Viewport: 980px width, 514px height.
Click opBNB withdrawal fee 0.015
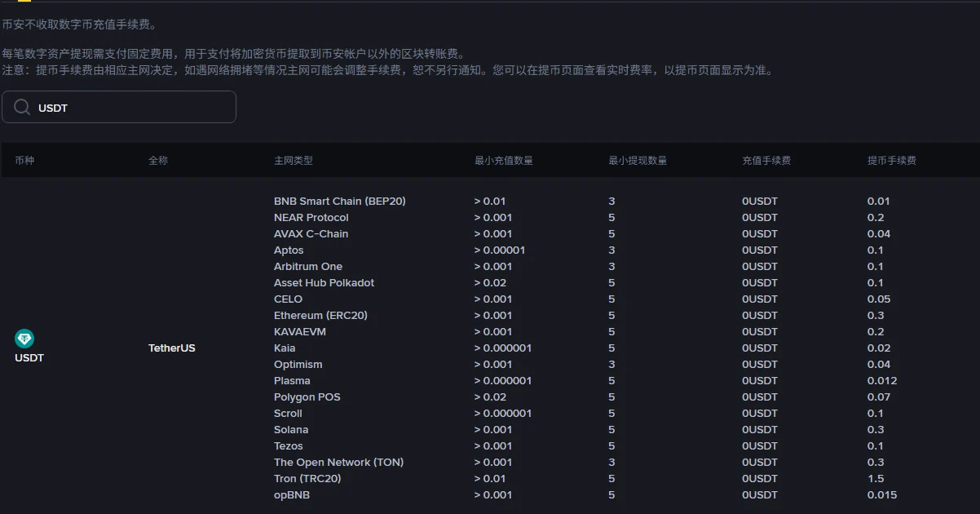coord(882,495)
